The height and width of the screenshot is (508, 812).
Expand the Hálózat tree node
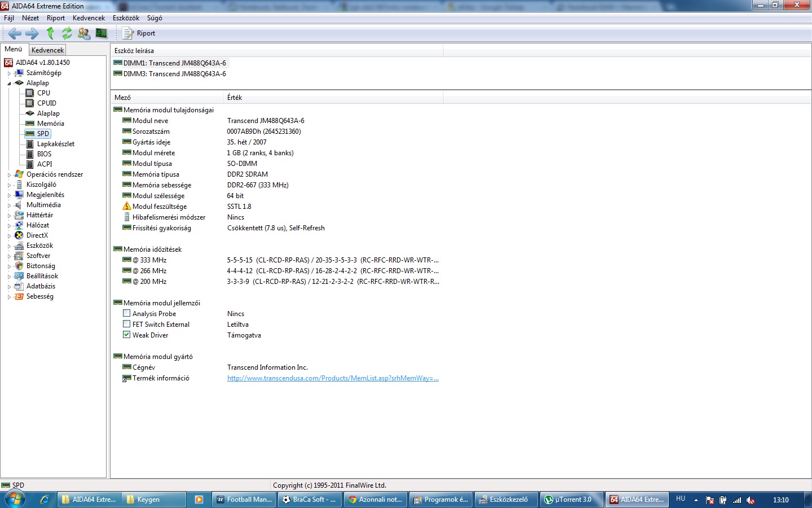coord(9,226)
